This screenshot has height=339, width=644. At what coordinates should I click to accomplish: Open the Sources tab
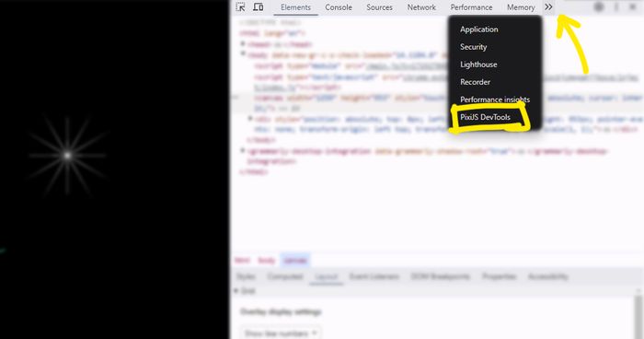[x=379, y=7]
